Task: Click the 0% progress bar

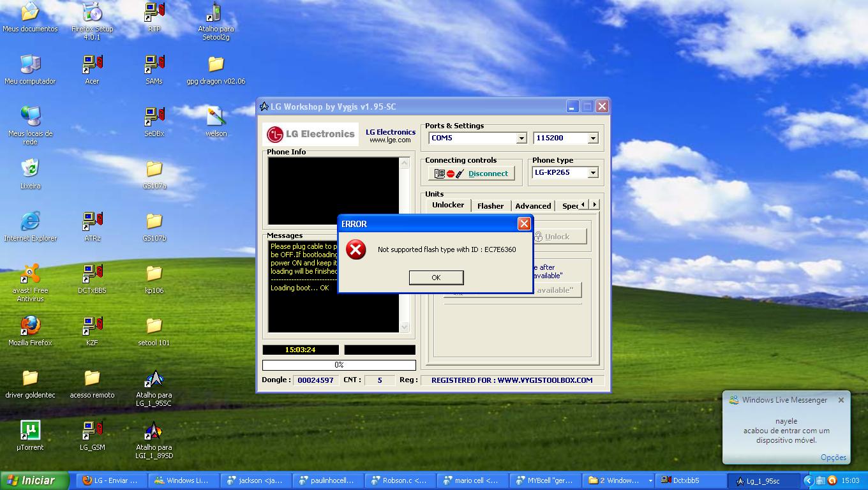Action: click(x=339, y=365)
